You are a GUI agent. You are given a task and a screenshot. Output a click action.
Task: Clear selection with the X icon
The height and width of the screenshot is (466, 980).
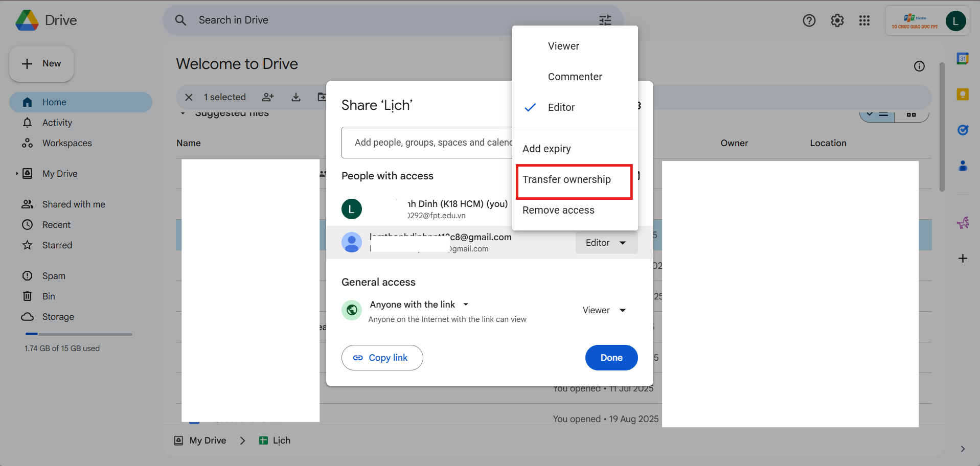click(189, 97)
